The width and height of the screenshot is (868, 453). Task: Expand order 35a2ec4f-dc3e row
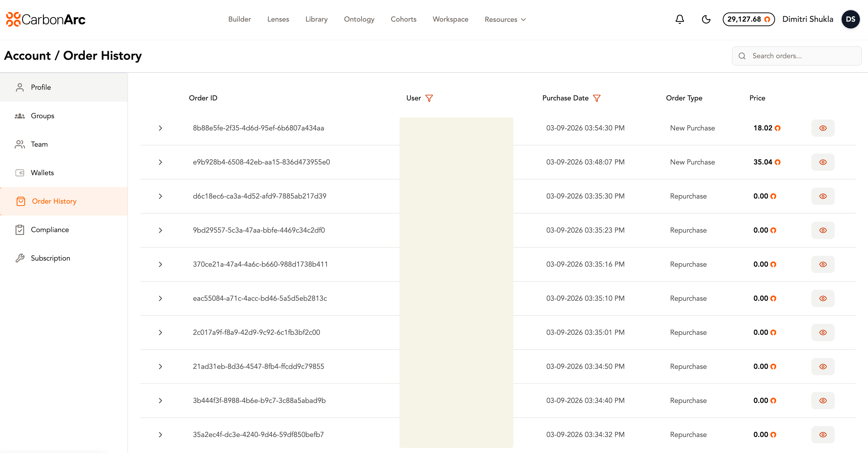[x=160, y=435]
